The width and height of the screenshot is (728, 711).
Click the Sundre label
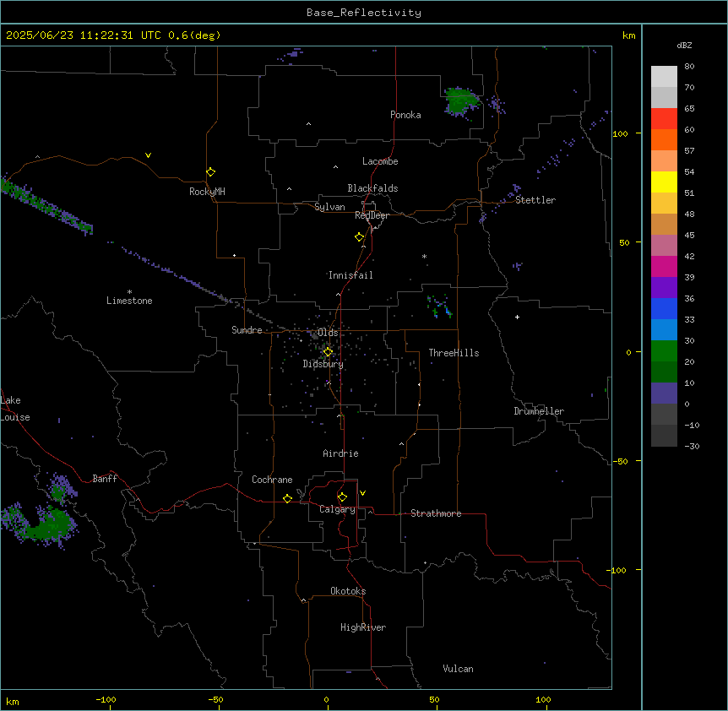247,330
